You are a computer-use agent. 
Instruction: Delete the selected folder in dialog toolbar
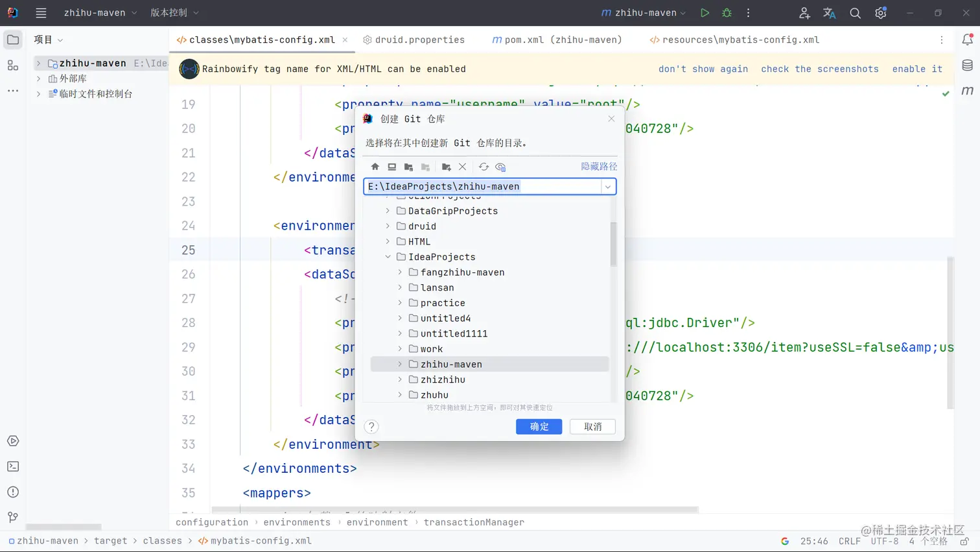click(x=462, y=167)
